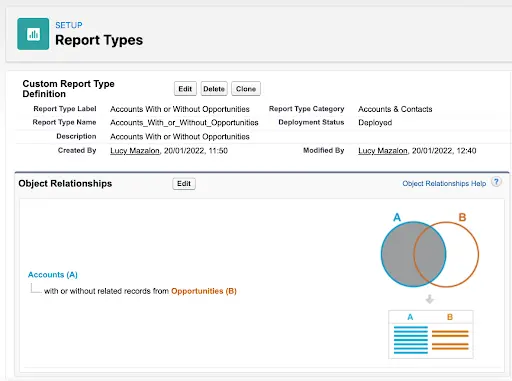The width and height of the screenshot is (512, 381).
Task: Edit the Object Relationships section
Action: (x=184, y=184)
